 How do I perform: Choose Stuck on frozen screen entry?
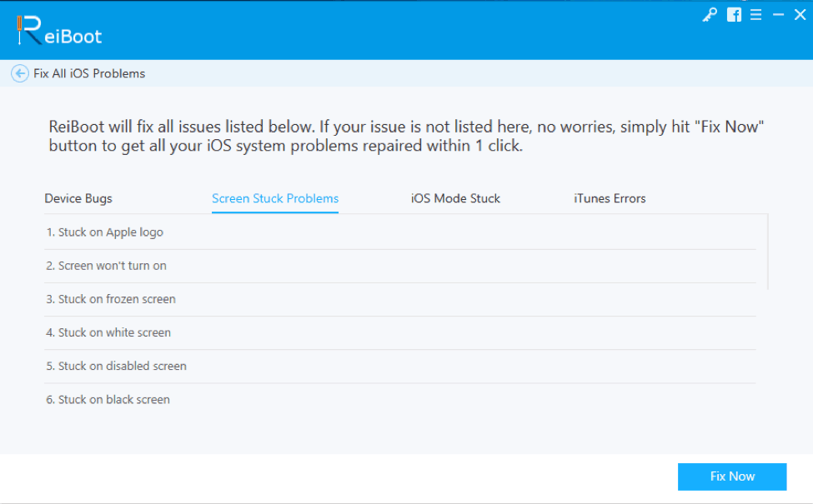111,299
